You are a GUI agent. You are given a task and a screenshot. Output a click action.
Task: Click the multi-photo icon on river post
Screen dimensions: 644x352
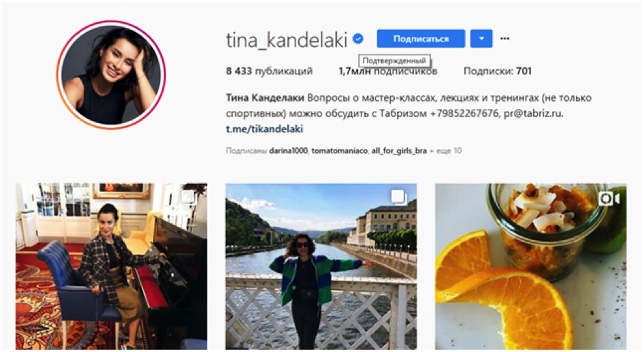click(399, 197)
